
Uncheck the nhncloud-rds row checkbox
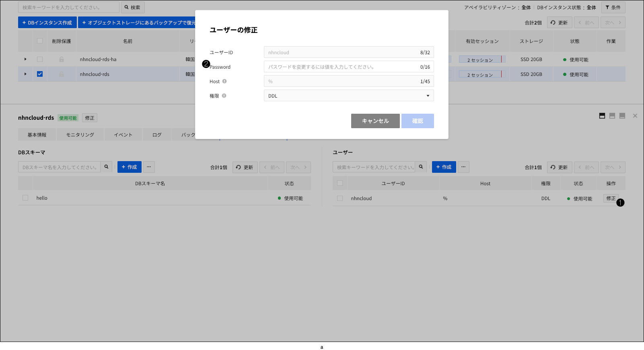(40, 74)
